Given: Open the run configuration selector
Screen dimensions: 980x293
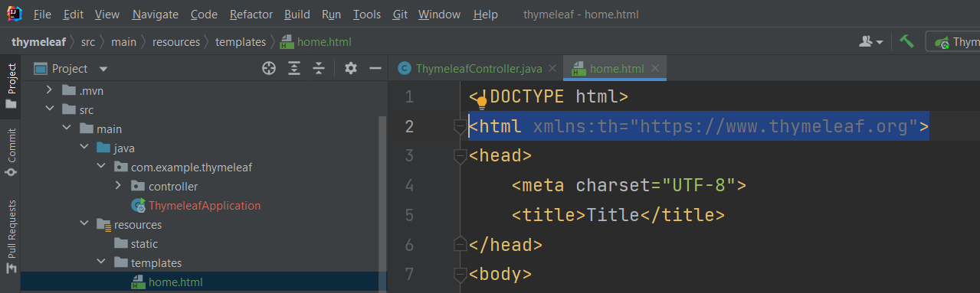Looking at the screenshot, I should point(952,42).
